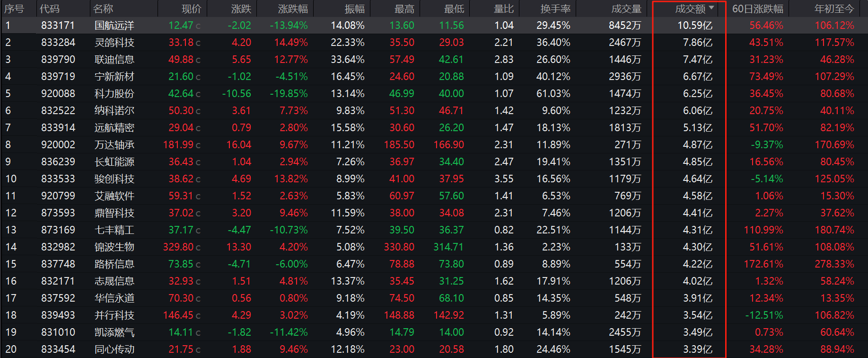Click turnover 3.39亿 cell

[x=698, y=349]
